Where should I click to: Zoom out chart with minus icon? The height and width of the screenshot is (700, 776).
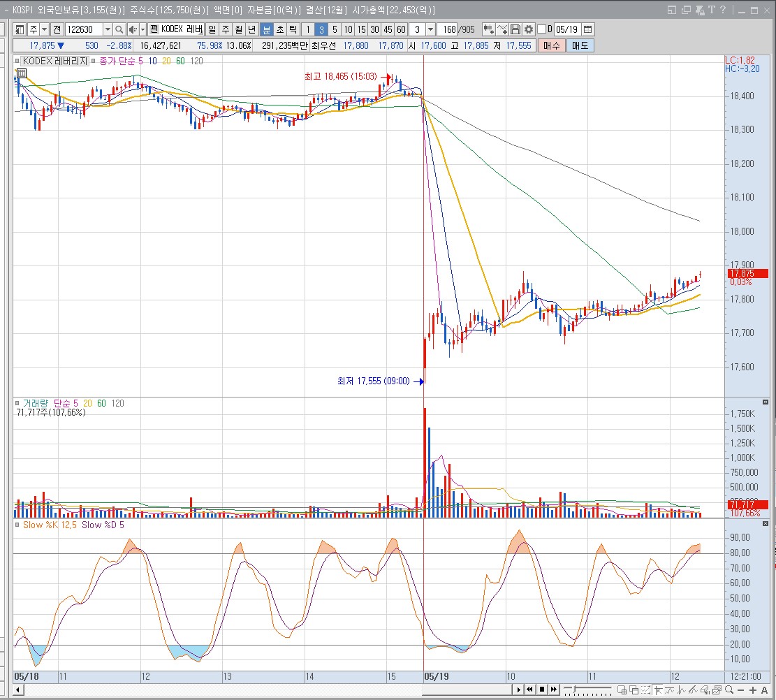click(740, 690)
